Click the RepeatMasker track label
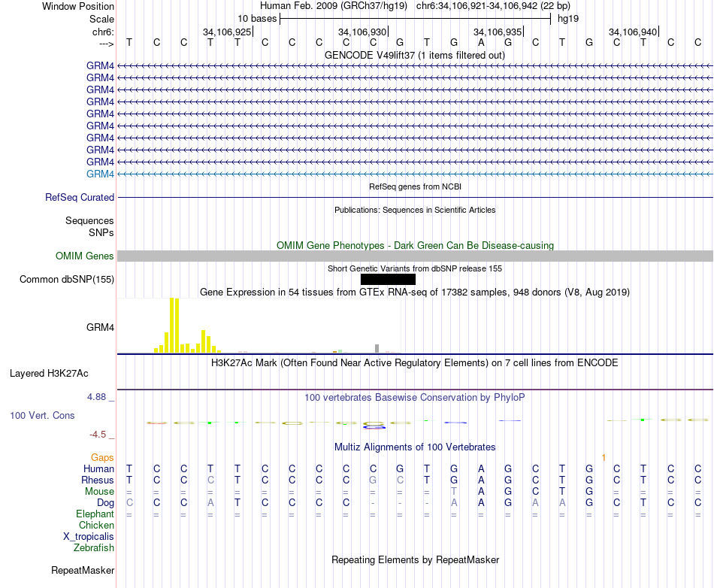Screen dimensions: 714x588 83,570
